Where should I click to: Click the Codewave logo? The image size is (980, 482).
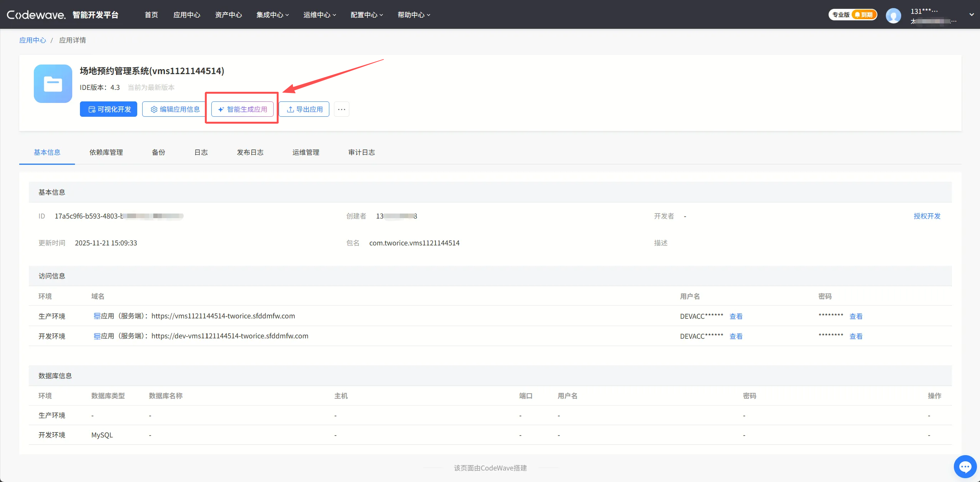click(x=37, y=15)
